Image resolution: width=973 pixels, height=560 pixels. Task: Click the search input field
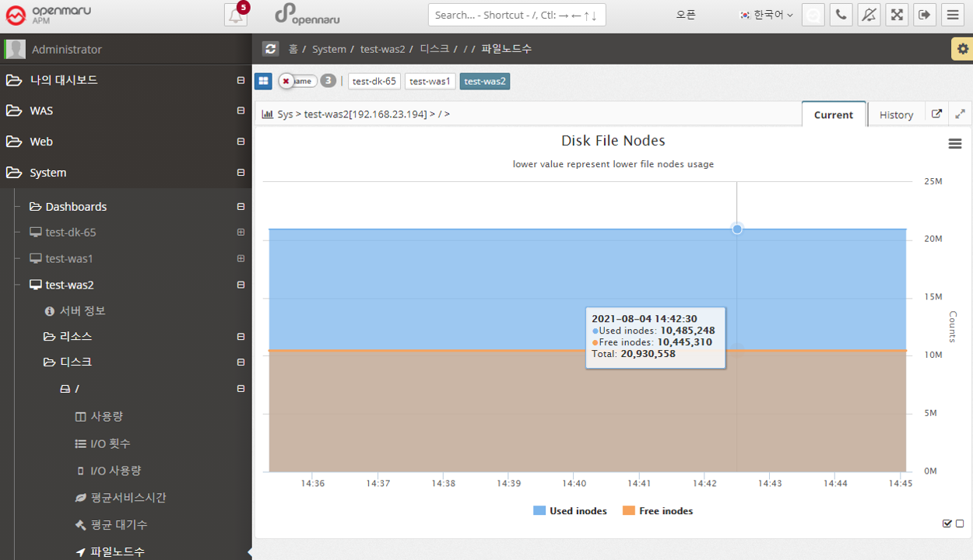(516, 15)
